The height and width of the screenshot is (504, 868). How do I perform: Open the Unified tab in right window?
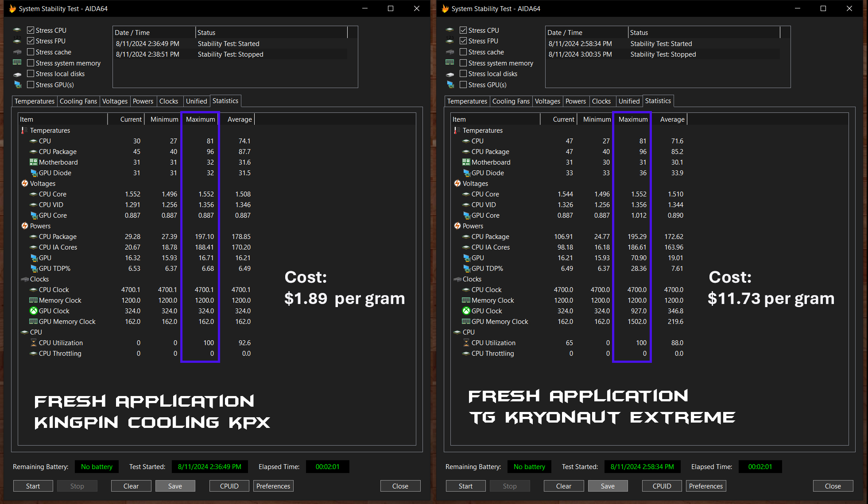point(629,101)
